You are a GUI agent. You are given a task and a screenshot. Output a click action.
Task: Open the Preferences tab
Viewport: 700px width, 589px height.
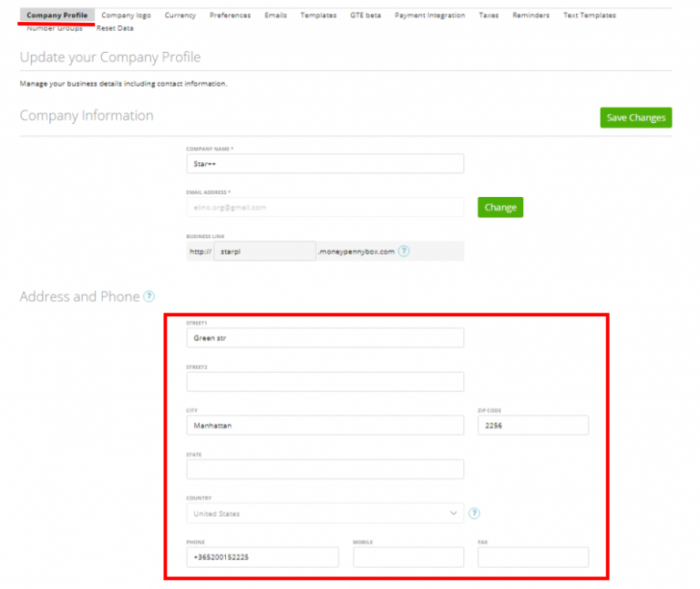click(230, 15)
